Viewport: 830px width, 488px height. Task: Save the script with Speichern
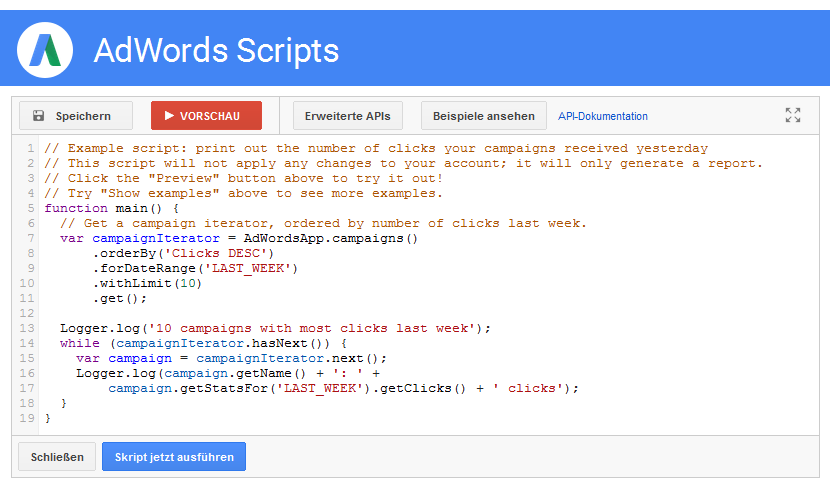pyautogui.click(x=75, y=116)
